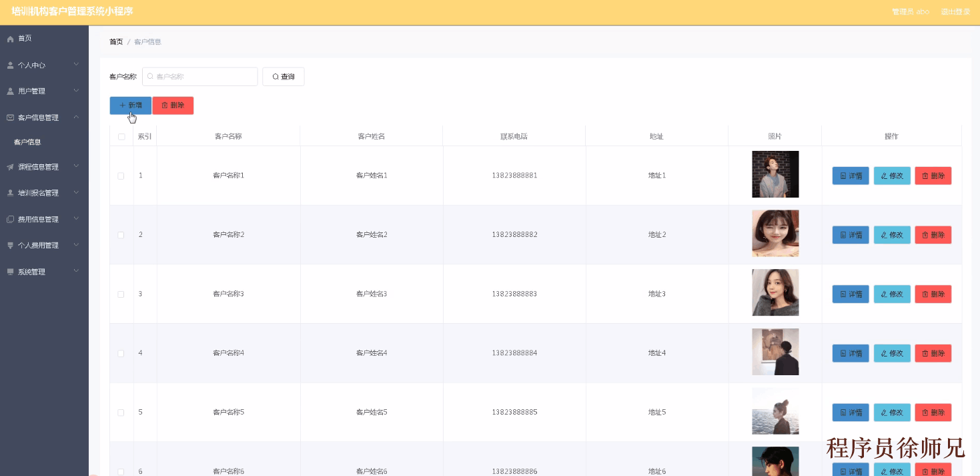Click 修改 for 客户名称3
Image resolution: width=980 pixels, height=476 pixels.
coord(892,294)
